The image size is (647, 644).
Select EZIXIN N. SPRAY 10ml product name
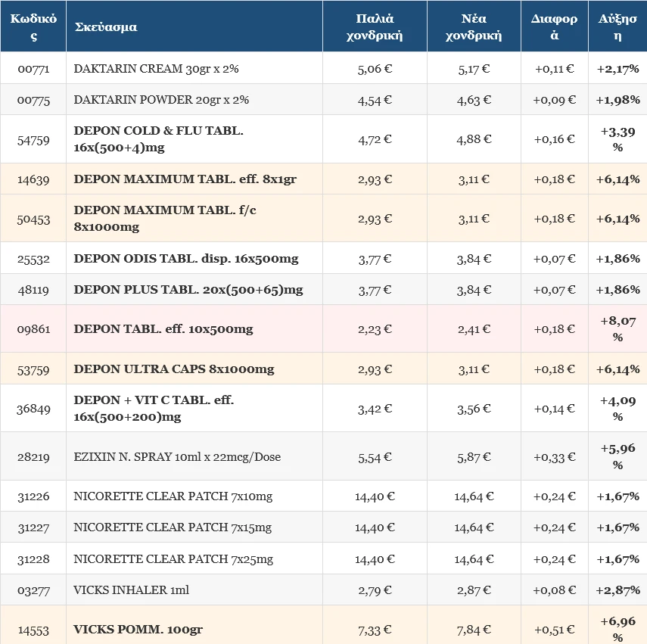(177, 456)
